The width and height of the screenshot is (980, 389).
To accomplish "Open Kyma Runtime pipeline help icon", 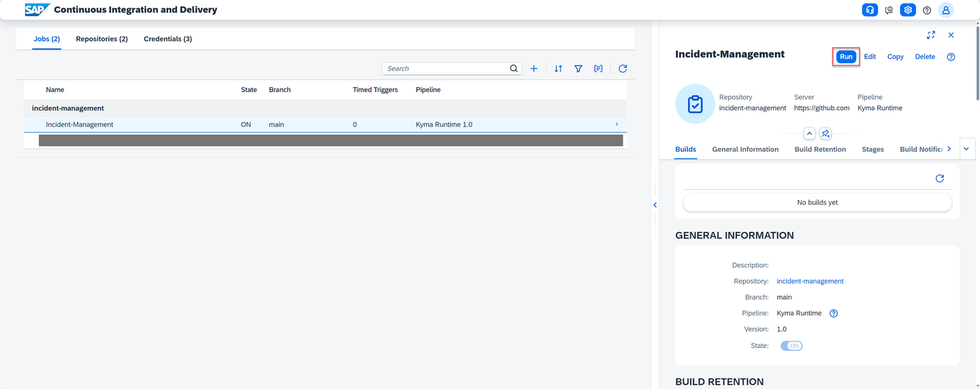I will 834,314.
